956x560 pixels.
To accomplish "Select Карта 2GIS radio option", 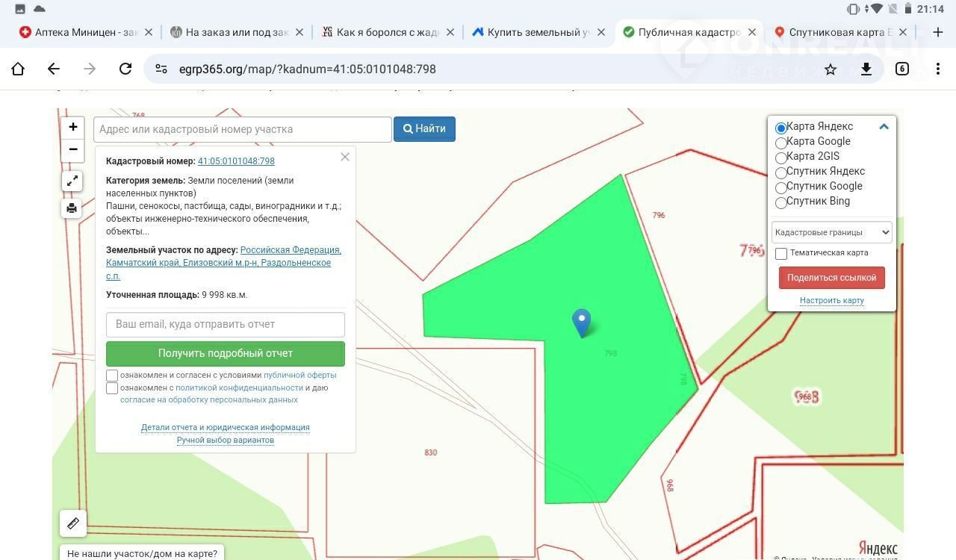I will point(781,158).
